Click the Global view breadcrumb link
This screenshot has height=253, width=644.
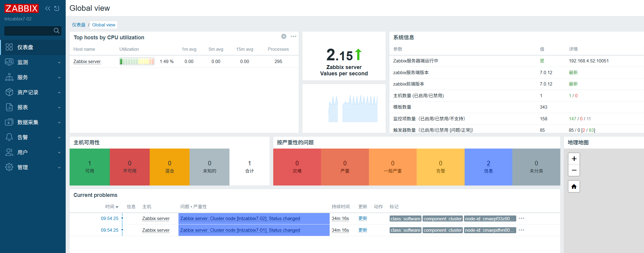click(x=103, y=25)
